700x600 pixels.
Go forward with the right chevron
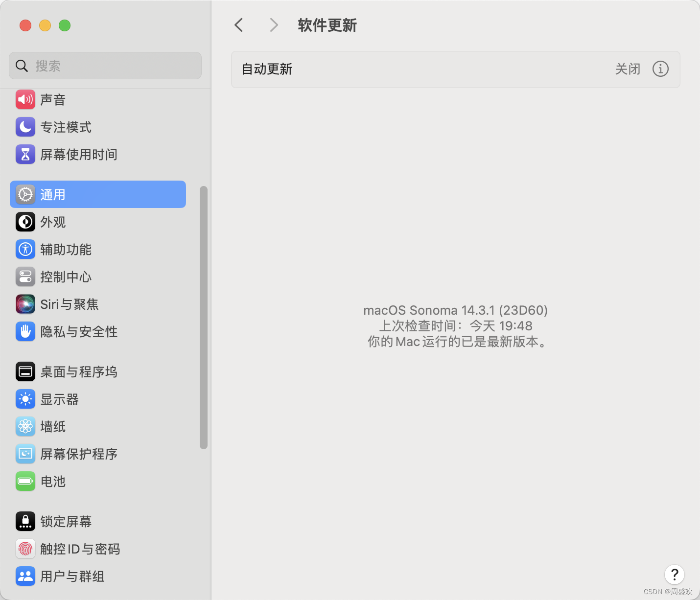[x=274, y=25]
